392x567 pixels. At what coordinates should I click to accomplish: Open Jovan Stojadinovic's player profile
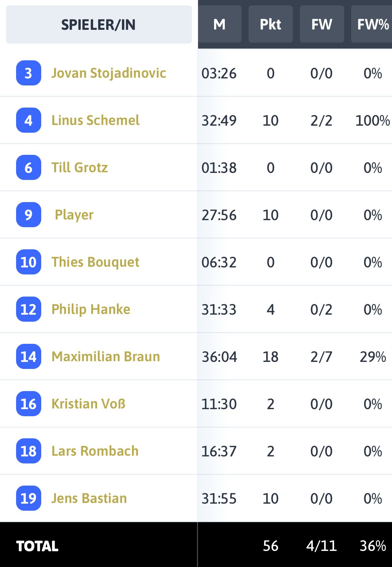click(x=109, y=73)
